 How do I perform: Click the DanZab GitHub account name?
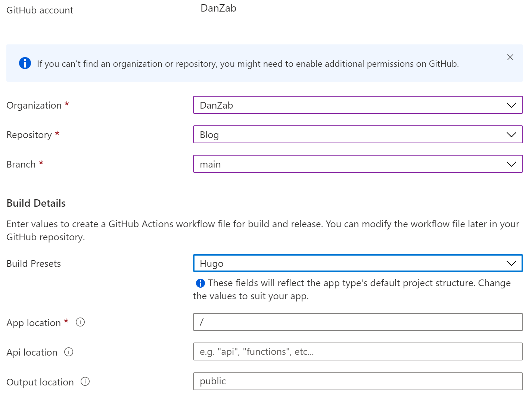click(218, 8)
